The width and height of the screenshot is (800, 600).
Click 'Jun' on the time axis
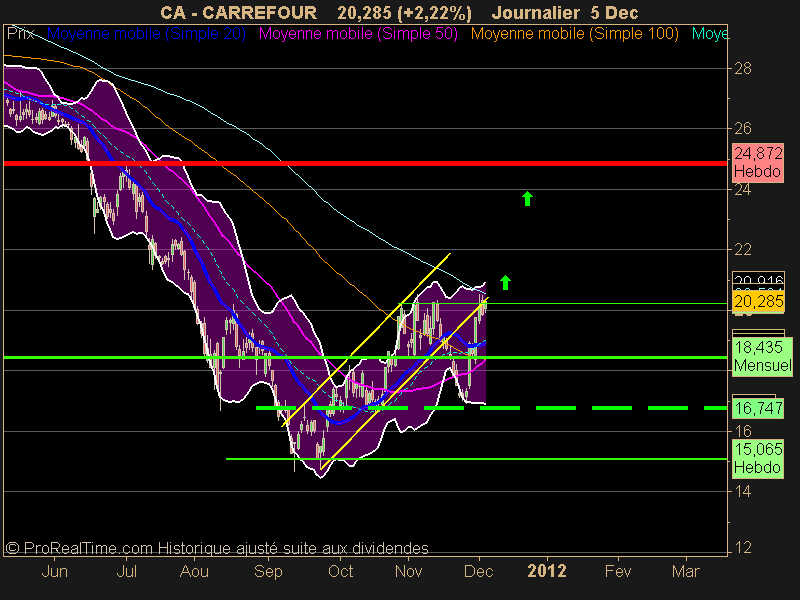click(54, 571)
